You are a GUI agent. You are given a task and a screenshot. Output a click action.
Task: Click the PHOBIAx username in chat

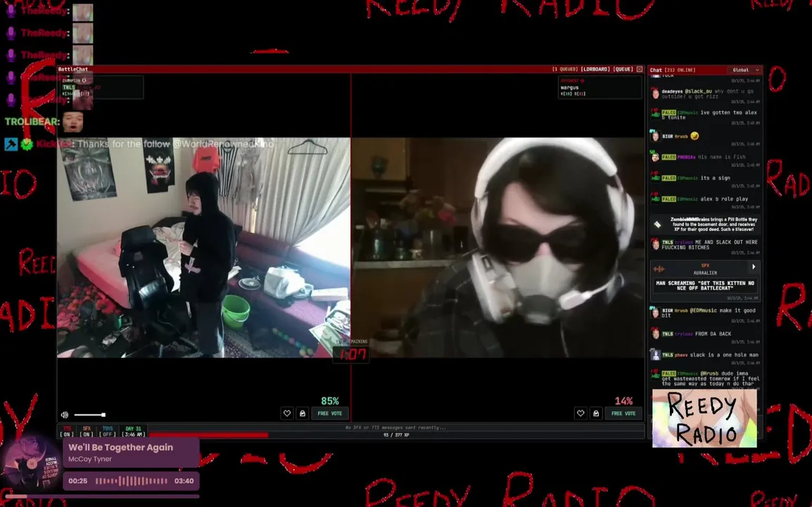[686, 157]
